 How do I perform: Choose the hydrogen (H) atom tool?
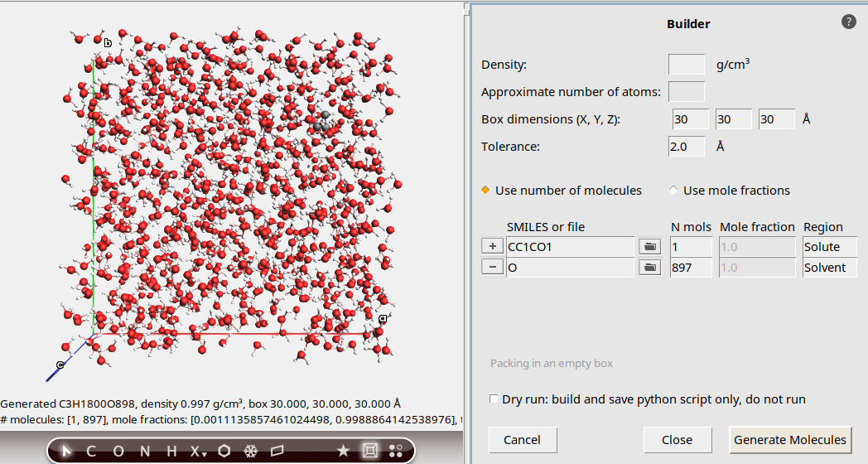[x=171, y=451]
